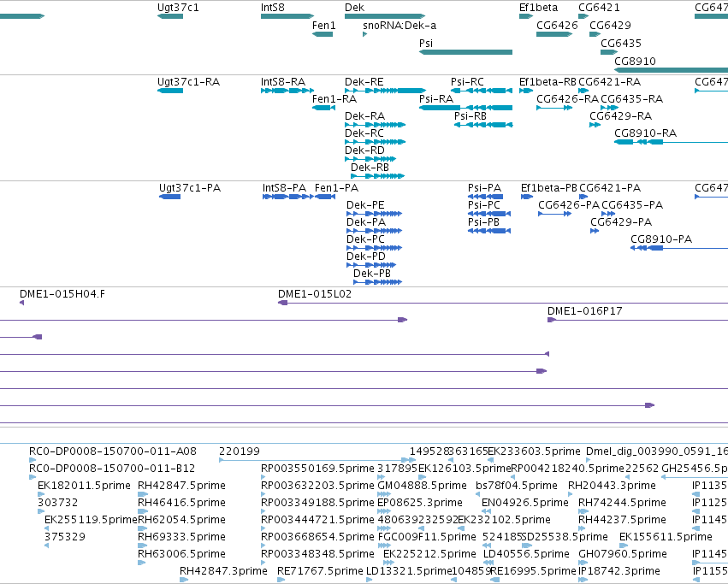Select the DME1-016P17 clone label
Image resolution: width=728 pixels, height=584 pixels.
pyautogui.click(x=585, y=311)
